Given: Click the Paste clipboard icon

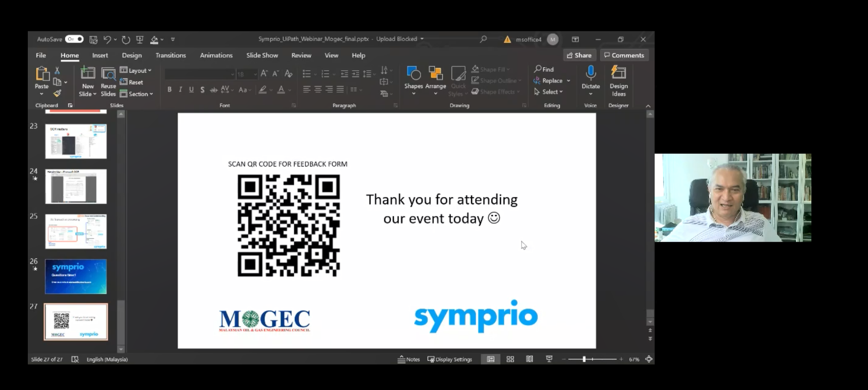Looking at the screenshot, I should [42, 74].
